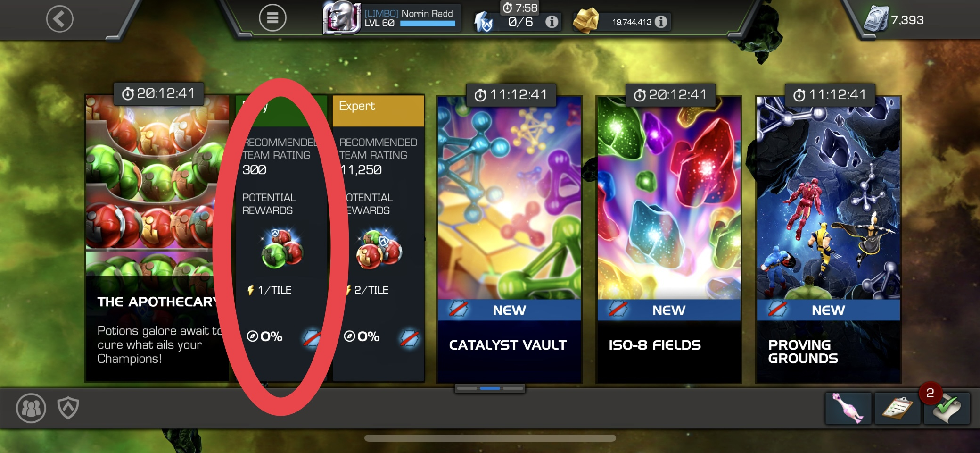Open the rubber chicken icon
Screen dimensions: 980x453
point(848,408)
